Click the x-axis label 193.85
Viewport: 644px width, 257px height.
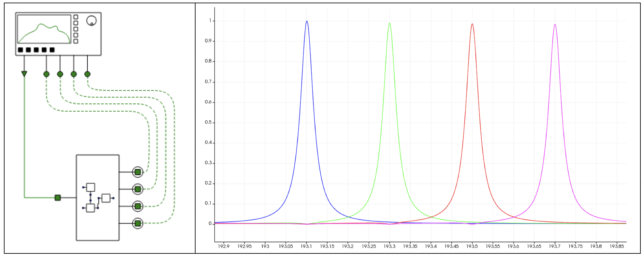[x=617, y=246]
